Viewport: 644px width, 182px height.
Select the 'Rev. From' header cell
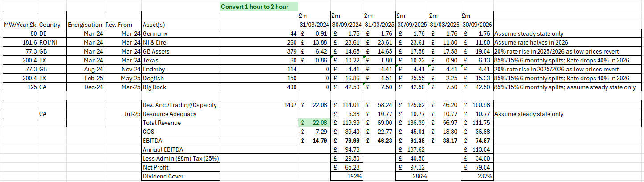click(122, 25)
